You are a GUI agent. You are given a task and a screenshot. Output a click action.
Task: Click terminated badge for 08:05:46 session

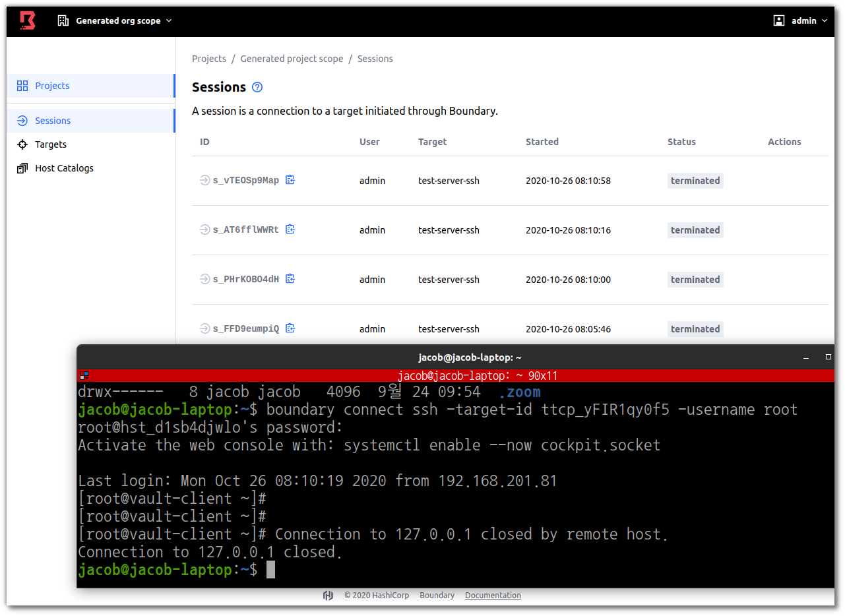[695, 329]
